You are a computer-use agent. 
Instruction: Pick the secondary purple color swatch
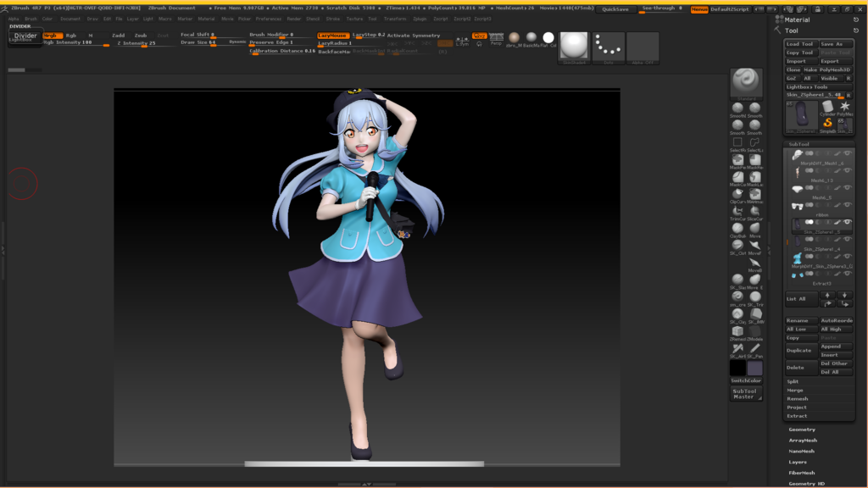click(754, 368)
